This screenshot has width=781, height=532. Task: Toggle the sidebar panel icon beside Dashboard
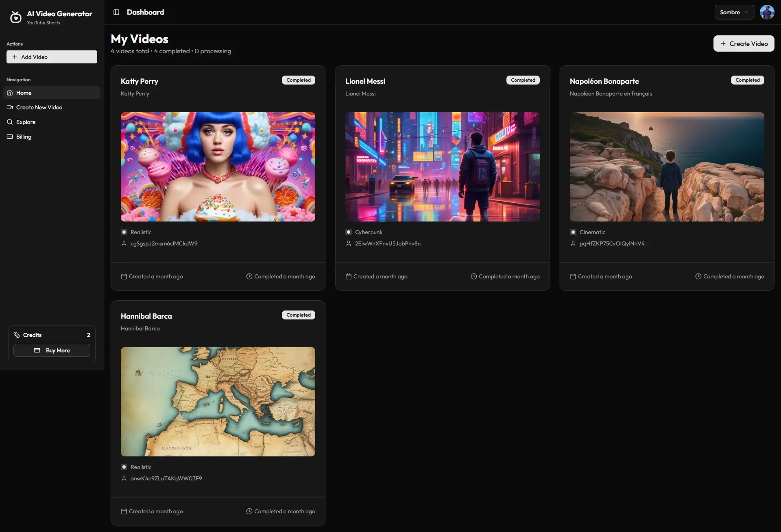point(116,12)
